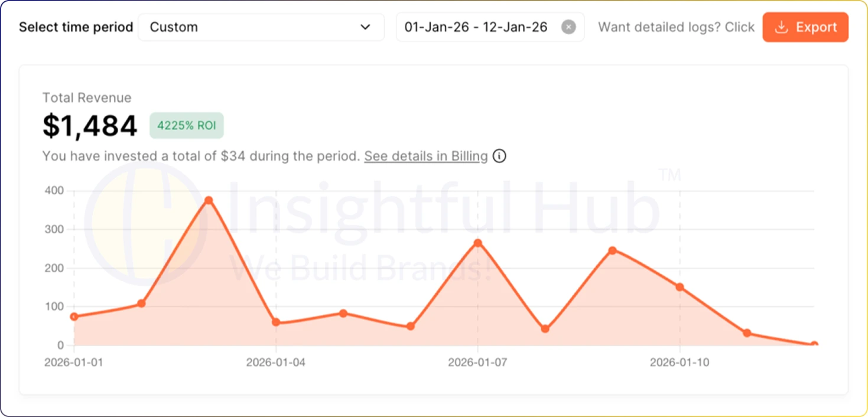Click the first data point on 2026-01-01

(x=74, y=317)
